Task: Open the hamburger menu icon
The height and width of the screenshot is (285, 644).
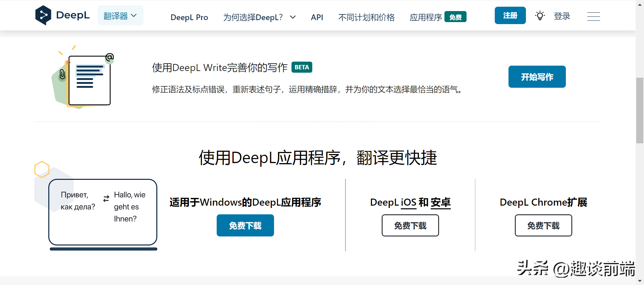Action: point(594,16)
